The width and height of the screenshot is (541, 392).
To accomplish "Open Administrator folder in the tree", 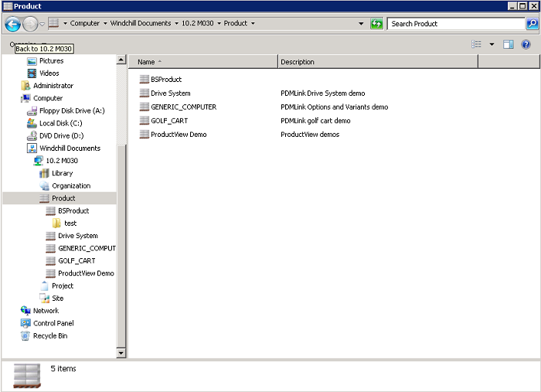I will click(x=53, y=86).
